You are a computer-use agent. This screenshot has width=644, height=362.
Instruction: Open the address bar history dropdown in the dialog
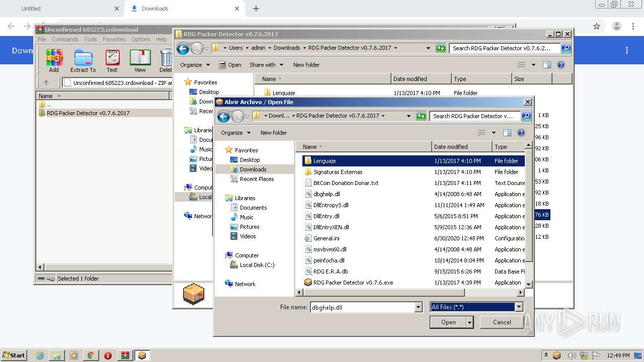pyautogui.click(x=409, y=116)
